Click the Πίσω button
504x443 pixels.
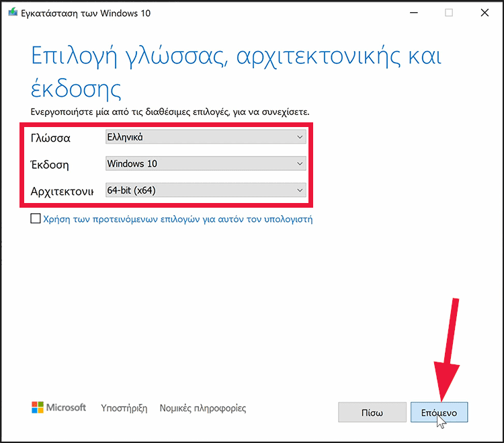(372, 412)
